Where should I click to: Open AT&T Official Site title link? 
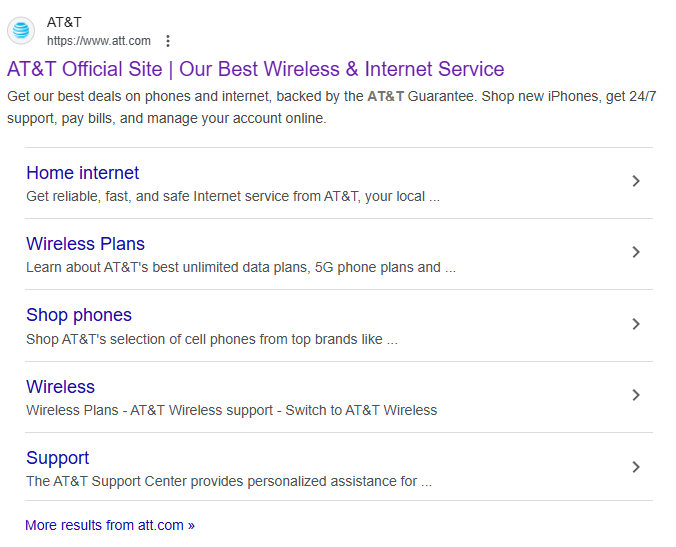point(255,69)
